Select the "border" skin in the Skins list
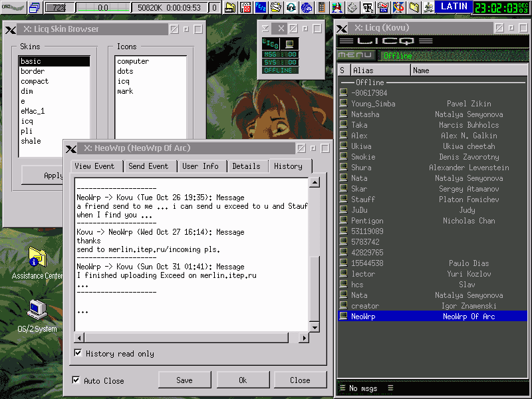This screenshot has width=532, height=399. pos(55,71)
